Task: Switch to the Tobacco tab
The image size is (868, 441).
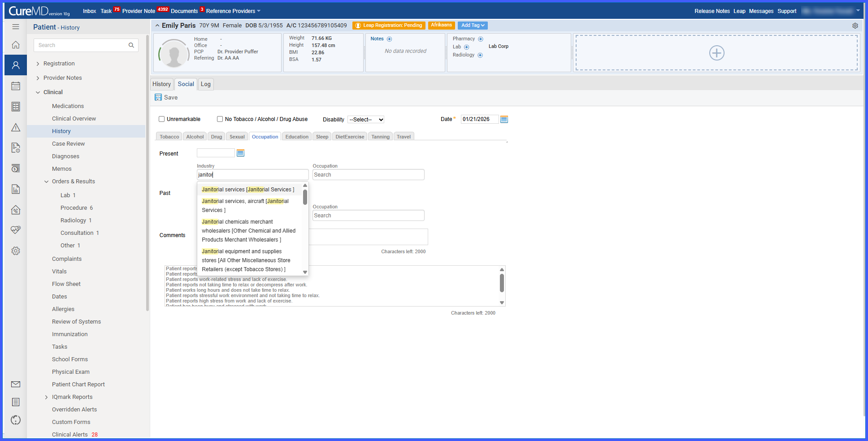Action: coord(169,137)
